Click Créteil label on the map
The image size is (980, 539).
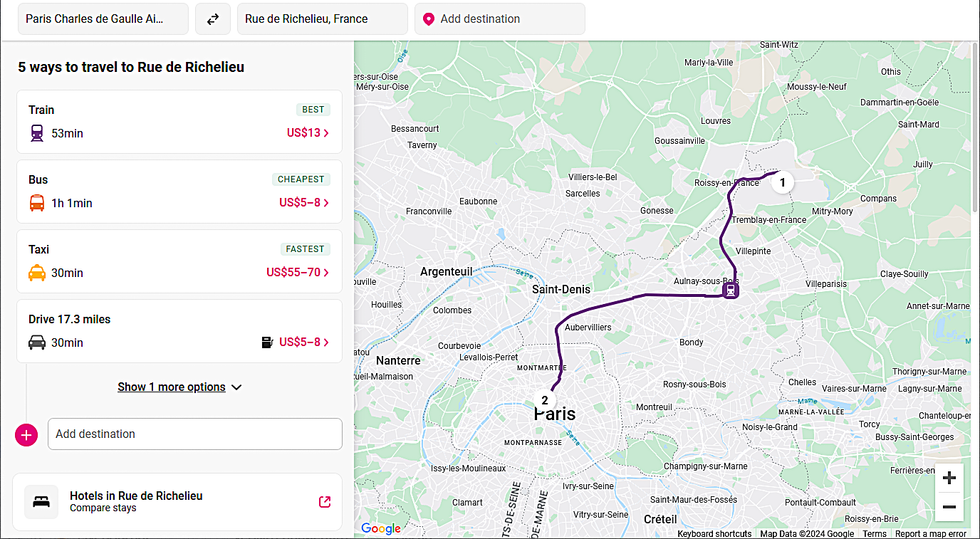click(x=660, y=519)
